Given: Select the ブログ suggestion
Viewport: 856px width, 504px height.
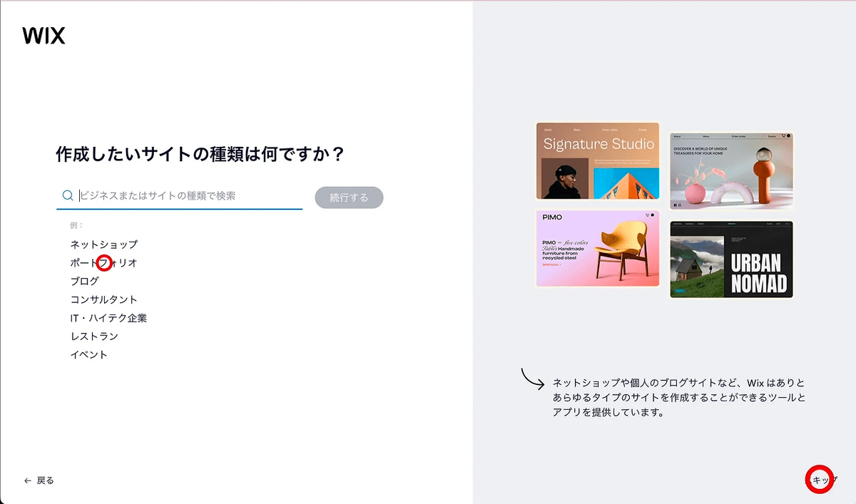Looking at the screenshot, I should coord(85,281).
